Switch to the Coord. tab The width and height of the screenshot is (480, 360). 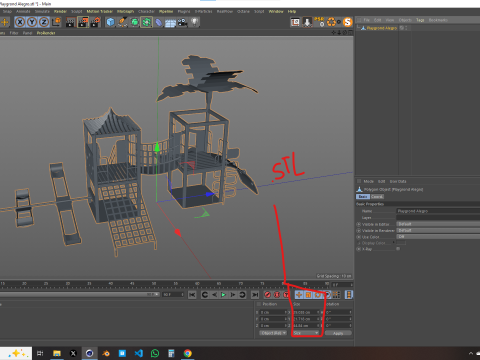tap(377, 197)
